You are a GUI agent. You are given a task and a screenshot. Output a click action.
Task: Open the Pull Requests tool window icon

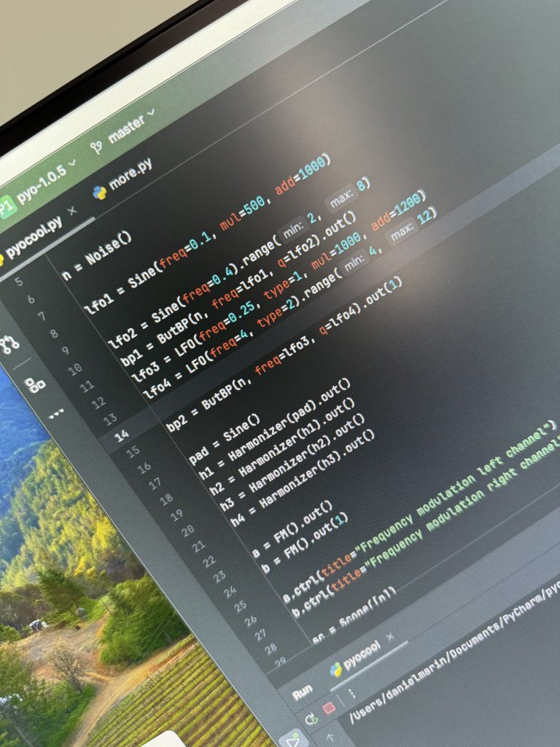coord(9,344)
